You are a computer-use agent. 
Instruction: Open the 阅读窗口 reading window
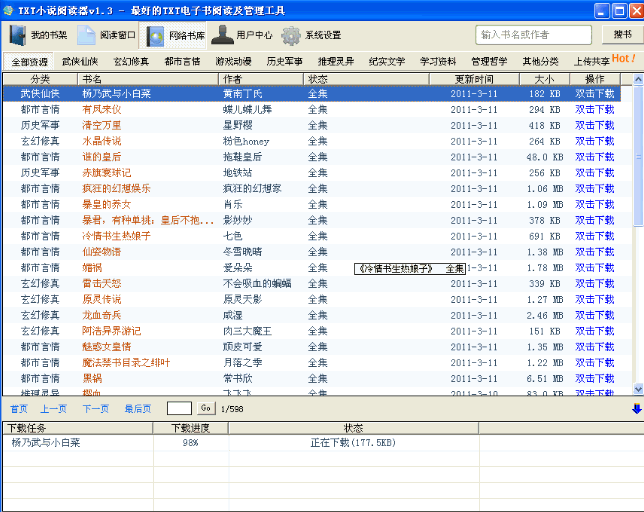click(x=109, y=35)
